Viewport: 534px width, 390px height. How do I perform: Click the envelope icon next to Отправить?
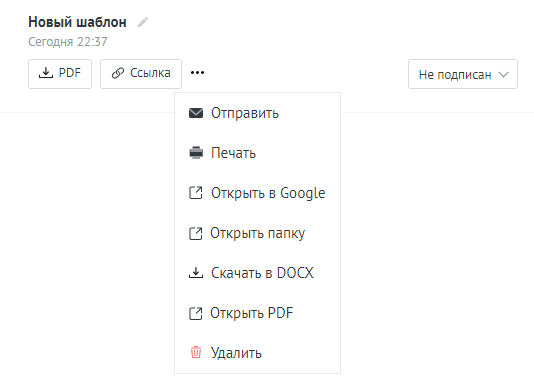point(196,113)
